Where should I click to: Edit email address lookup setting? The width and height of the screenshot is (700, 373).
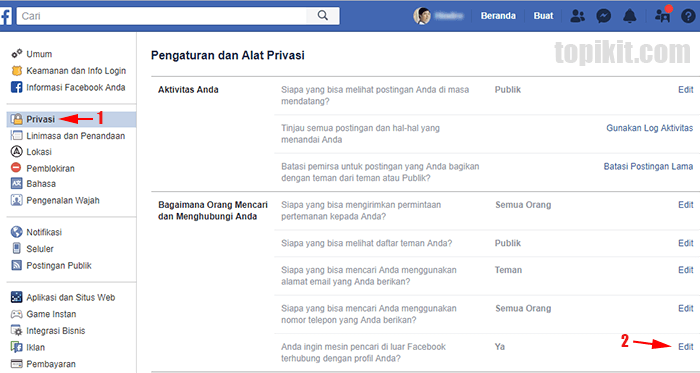click(x=686, y=270)
